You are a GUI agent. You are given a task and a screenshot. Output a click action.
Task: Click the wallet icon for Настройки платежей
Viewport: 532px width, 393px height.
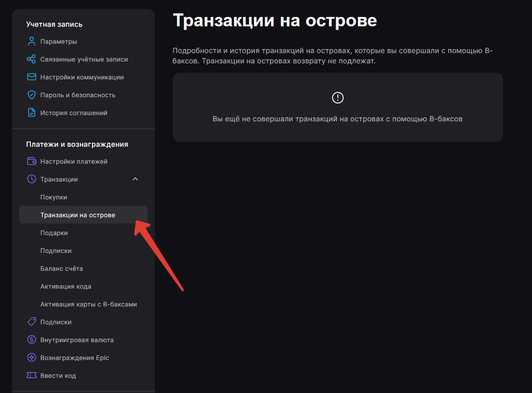(x=31, y=161)
